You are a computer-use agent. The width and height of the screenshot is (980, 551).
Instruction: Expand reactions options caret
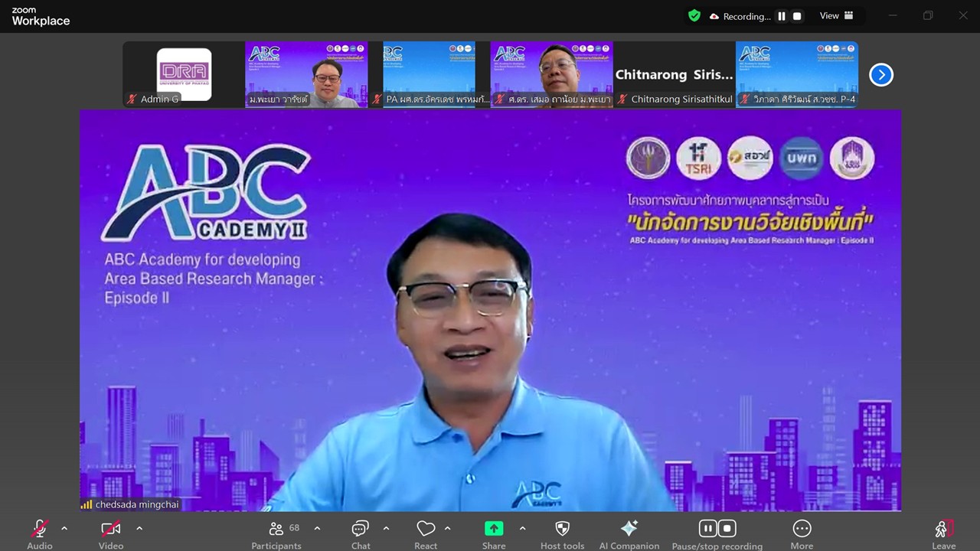(x=447, y=528)
